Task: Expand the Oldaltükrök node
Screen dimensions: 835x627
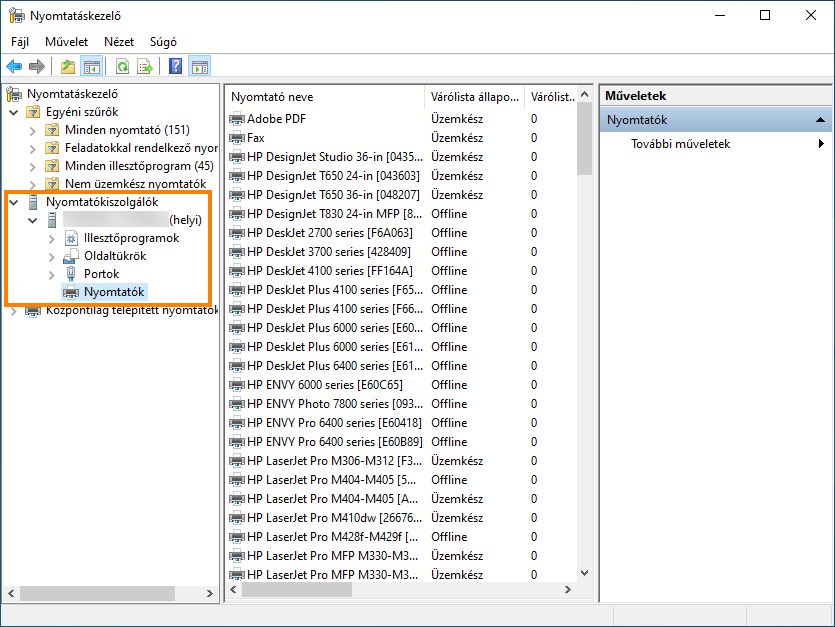Action: [x=52, y=257]
